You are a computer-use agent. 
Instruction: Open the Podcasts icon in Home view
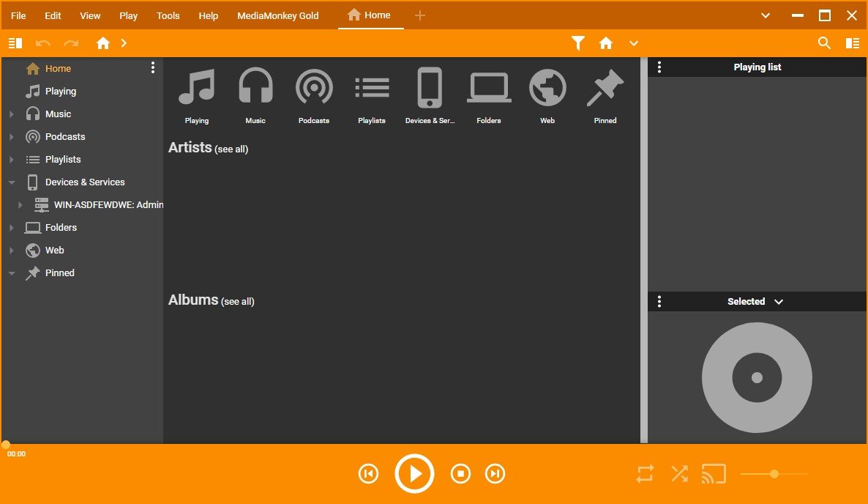pyautogui.click(x=313, y=88)
